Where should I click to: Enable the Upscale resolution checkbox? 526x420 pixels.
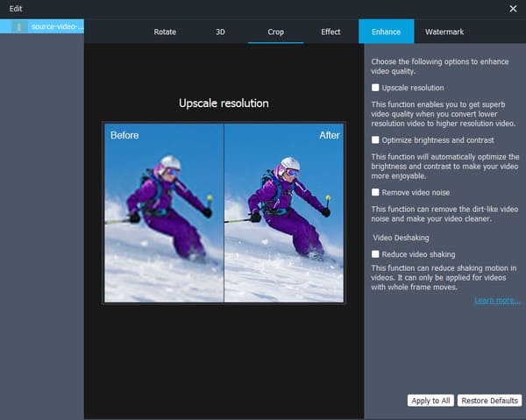click(x=376, y=88)
